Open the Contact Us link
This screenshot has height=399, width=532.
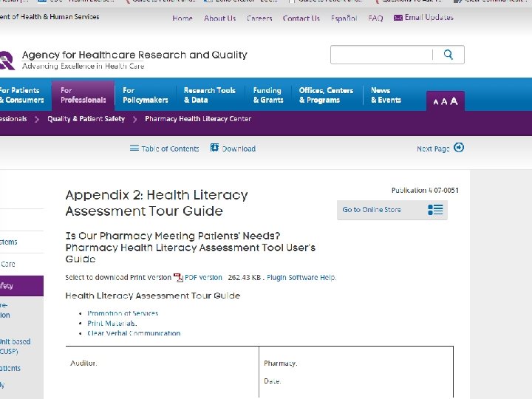click(301, 18)
